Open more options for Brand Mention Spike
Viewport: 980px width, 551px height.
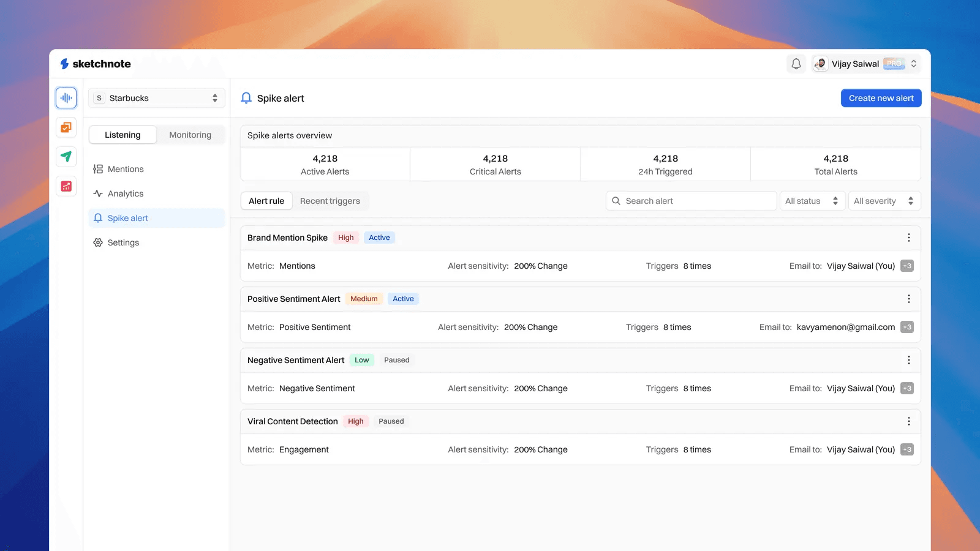(909, 238)
